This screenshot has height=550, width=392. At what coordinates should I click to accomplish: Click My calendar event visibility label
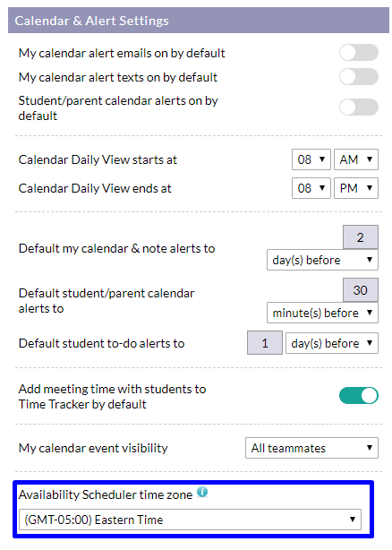click(93, 448)
